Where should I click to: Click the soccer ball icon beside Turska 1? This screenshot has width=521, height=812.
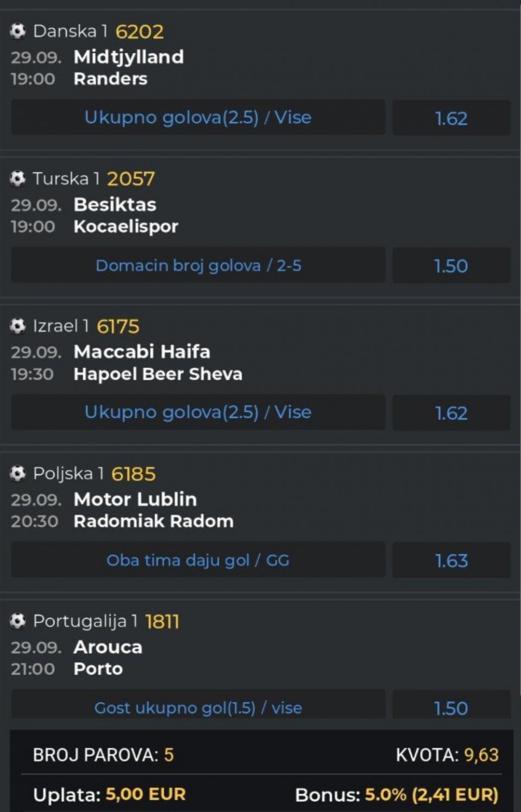pyautogui.click(x=18, y=178)
